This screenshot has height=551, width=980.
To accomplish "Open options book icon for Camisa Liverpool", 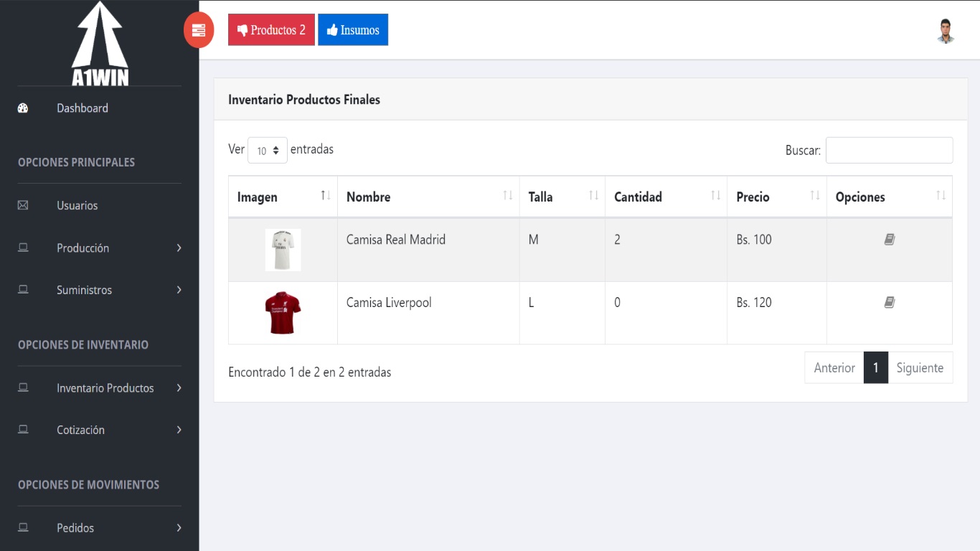I will [889, 303].
